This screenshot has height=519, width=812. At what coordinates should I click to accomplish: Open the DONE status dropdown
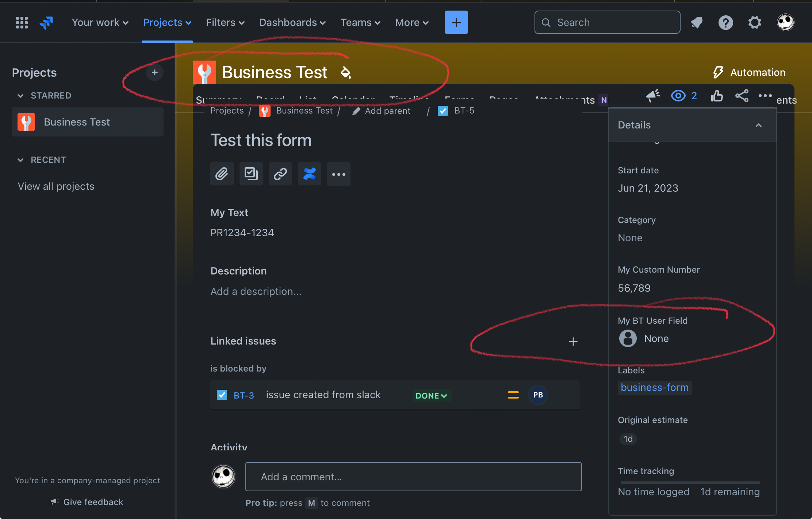(x=432, y=395)
